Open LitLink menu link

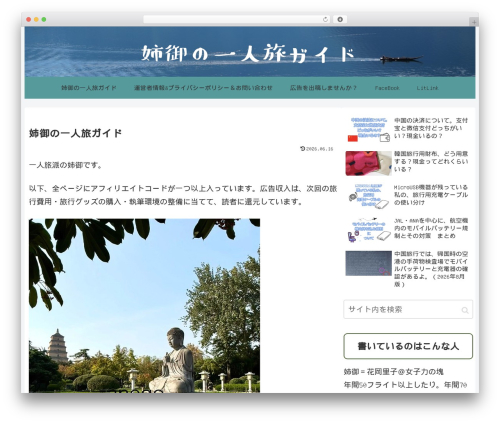[x=427, y=88]
